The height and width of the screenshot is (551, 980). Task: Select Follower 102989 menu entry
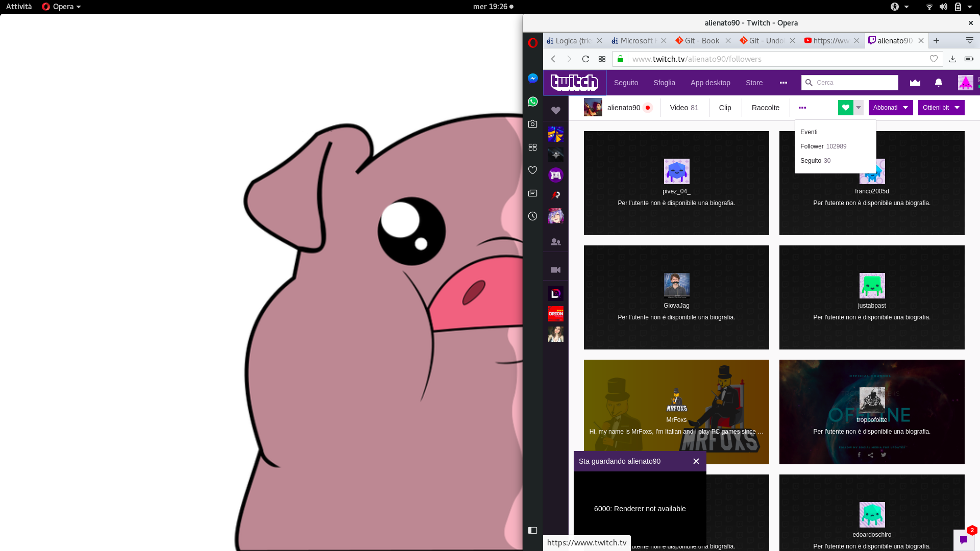coord(823,146)
